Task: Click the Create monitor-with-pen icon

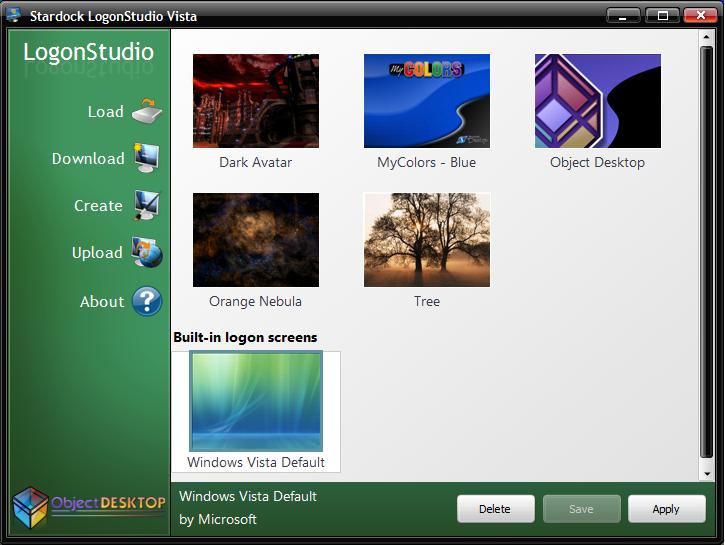Action: click(147, 205)
